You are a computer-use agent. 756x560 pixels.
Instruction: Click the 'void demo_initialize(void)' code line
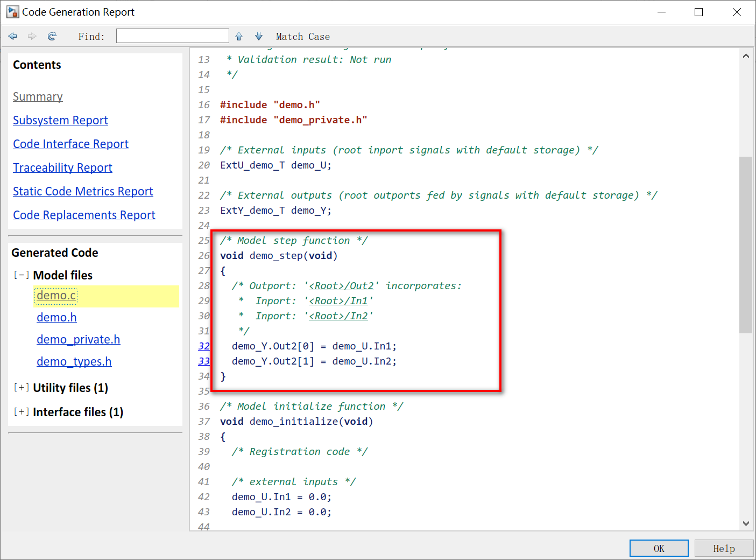[x=296, y=422]
